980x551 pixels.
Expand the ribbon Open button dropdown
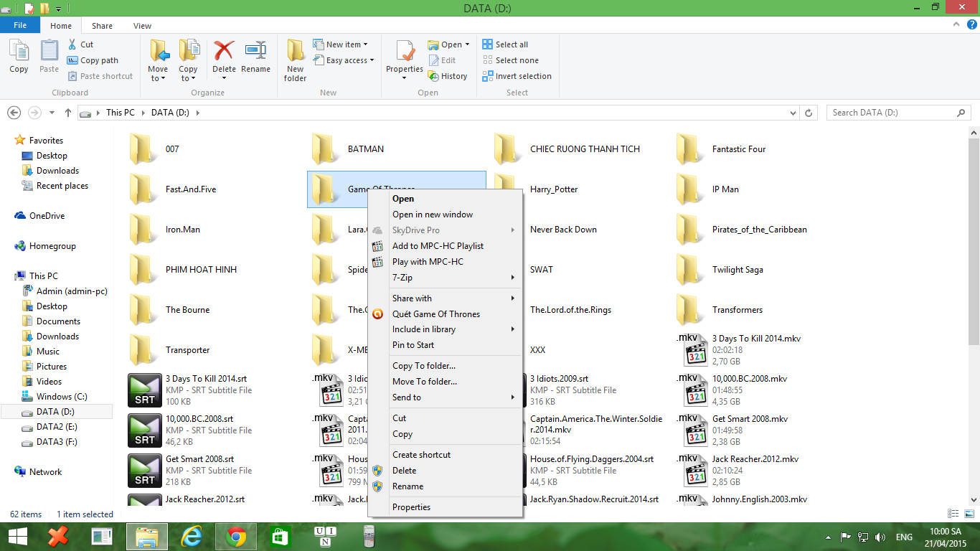pos(467,44)
